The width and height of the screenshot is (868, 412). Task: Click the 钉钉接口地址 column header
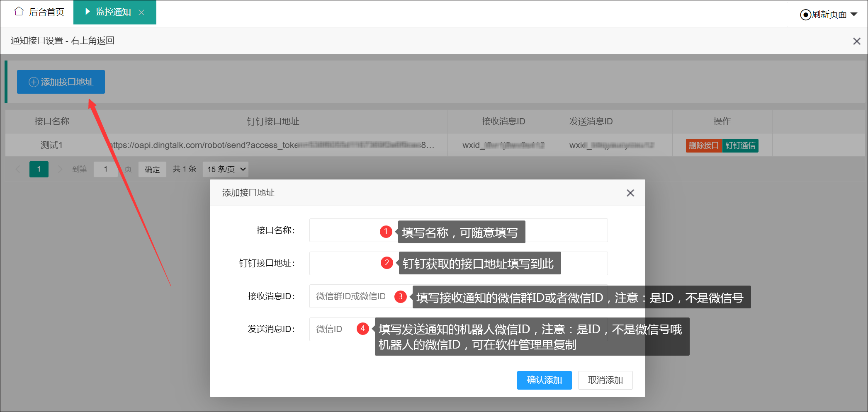273,121
